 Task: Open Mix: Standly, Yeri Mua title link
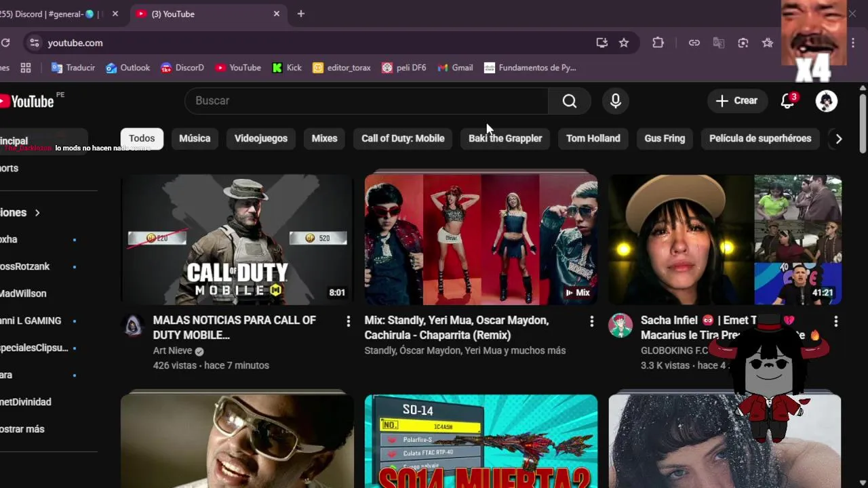[x=456, y=327]
